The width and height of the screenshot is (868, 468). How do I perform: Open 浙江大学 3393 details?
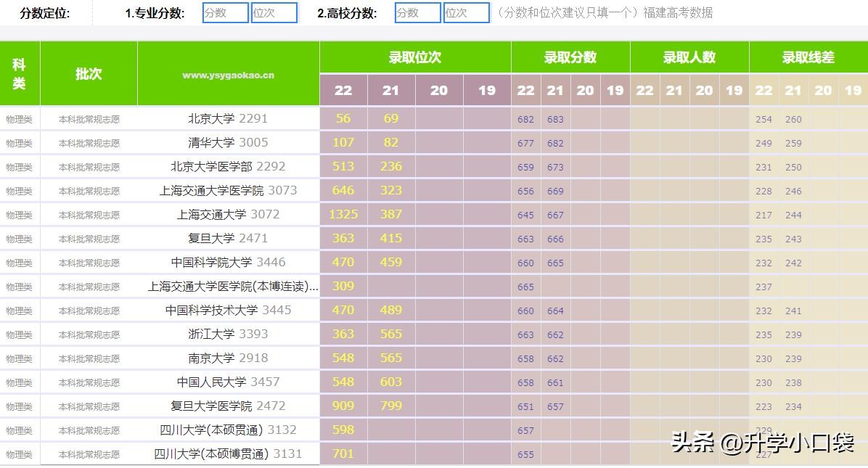(228, 334)
